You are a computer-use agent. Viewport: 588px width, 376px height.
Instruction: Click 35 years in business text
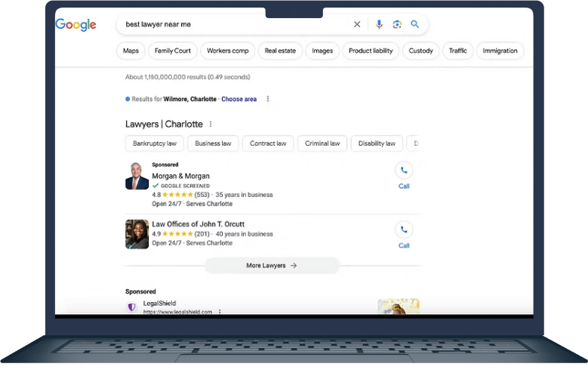244,195
